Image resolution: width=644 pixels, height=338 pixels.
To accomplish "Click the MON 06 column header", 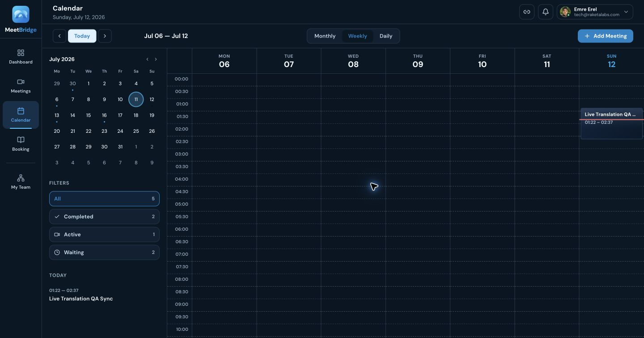I will click(x=224, y=61).
